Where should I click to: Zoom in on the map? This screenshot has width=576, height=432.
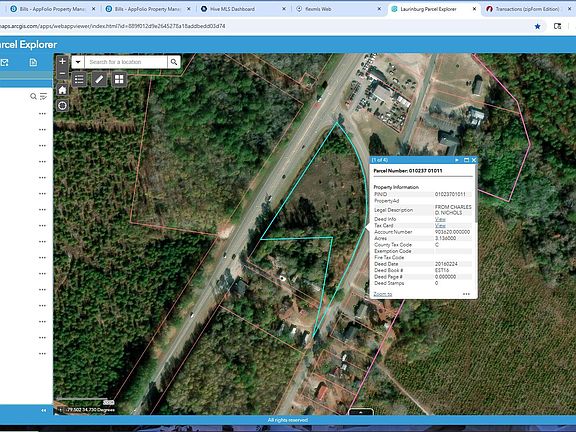point(62,61)
